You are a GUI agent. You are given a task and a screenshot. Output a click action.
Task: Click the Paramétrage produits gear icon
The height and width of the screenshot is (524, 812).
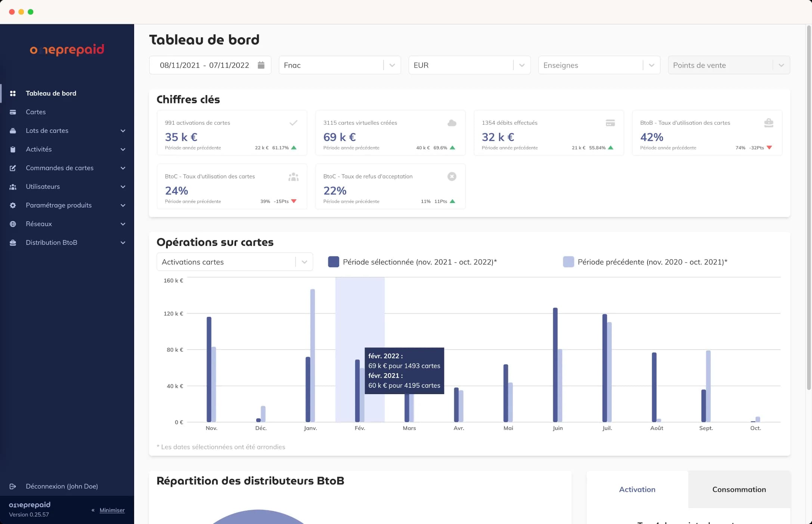(13, 205)
